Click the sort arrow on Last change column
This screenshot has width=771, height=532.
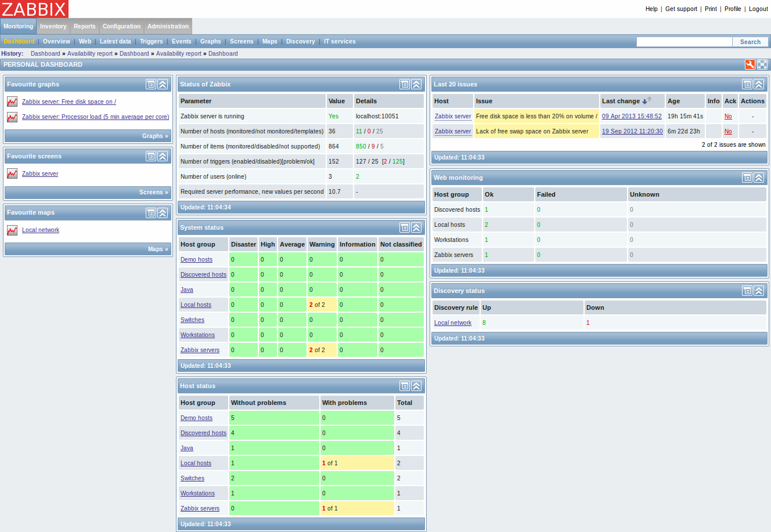pyautogui.click(x=646, y=100)
